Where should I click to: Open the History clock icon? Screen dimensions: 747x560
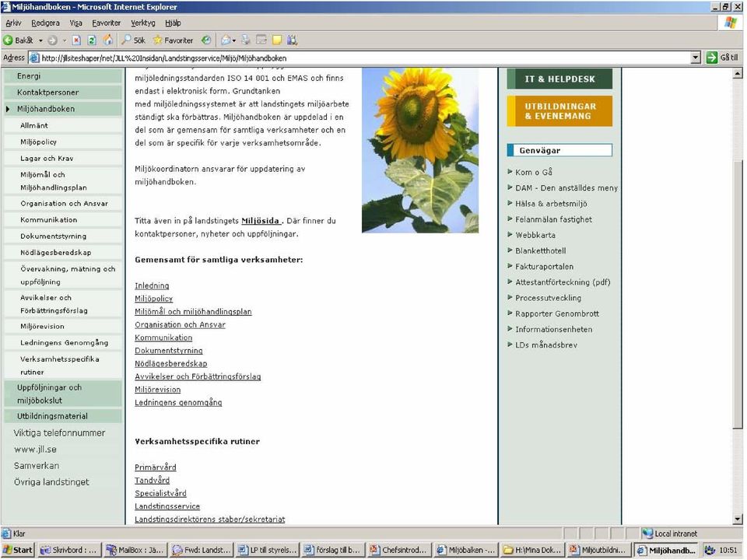click(205, 40)
